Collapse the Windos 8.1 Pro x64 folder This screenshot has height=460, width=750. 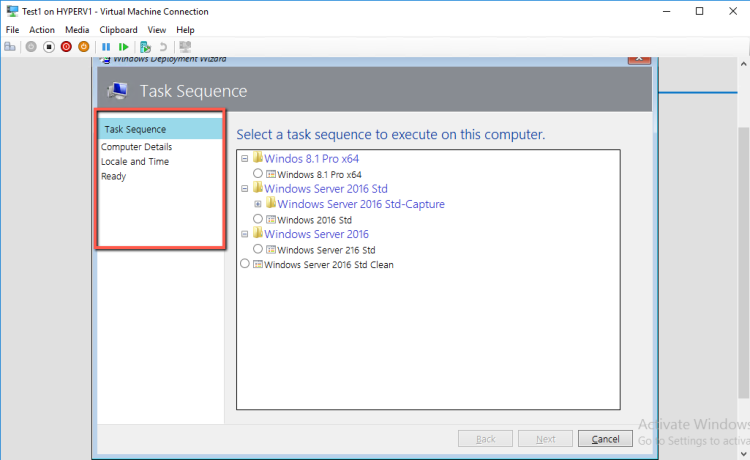pyautogui.click(x=245, y=158)
